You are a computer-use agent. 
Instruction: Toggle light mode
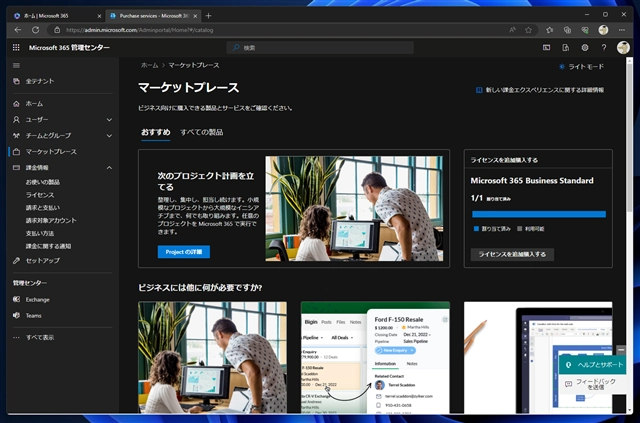point(582,67)
